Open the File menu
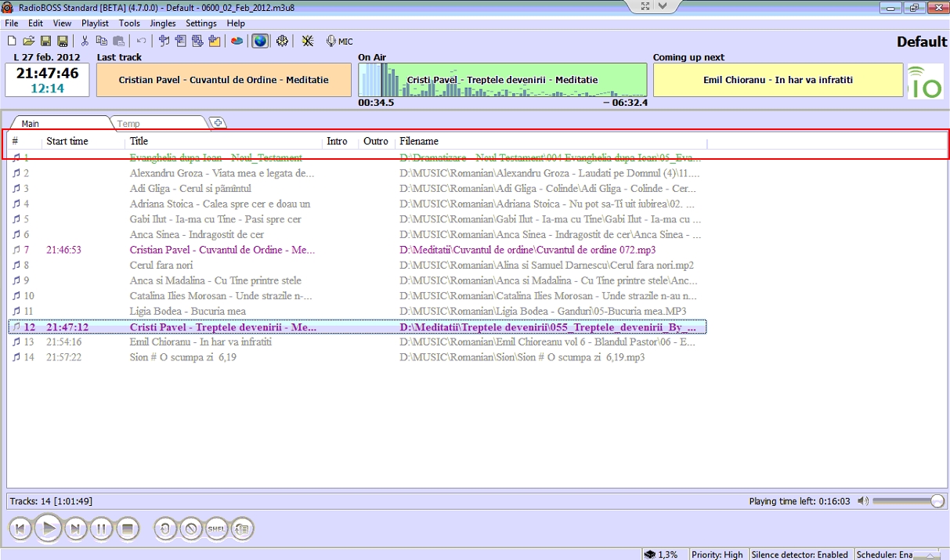 point(12,23)
